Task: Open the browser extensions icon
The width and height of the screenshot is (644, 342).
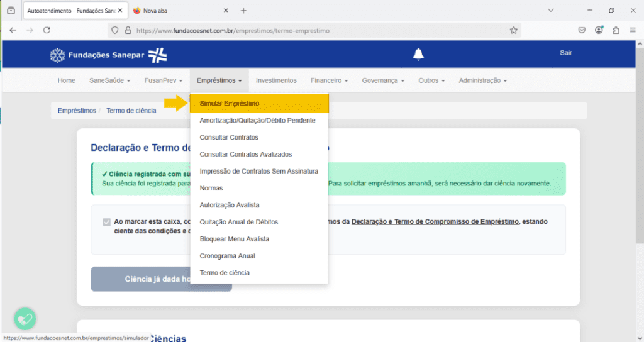Action: [x=616, y=30]
